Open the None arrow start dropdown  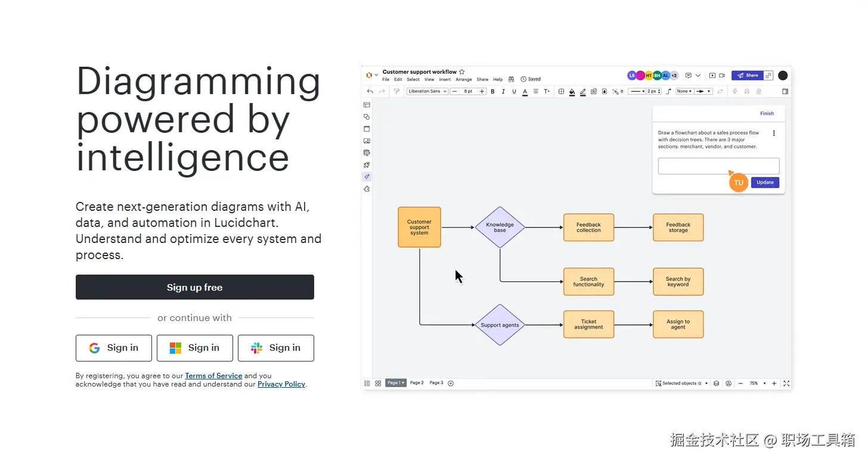tap(684, 91)
